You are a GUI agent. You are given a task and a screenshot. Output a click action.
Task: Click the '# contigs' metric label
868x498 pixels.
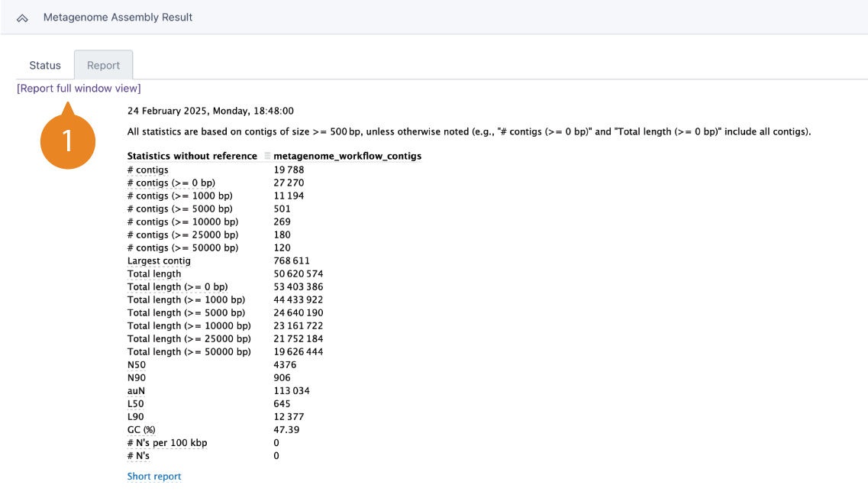tap(148, 170)
